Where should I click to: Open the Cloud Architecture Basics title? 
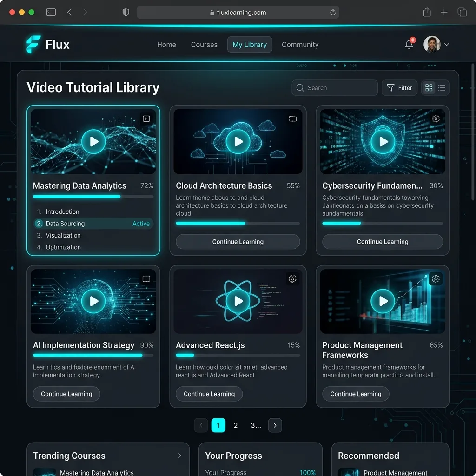pos(224,185)
